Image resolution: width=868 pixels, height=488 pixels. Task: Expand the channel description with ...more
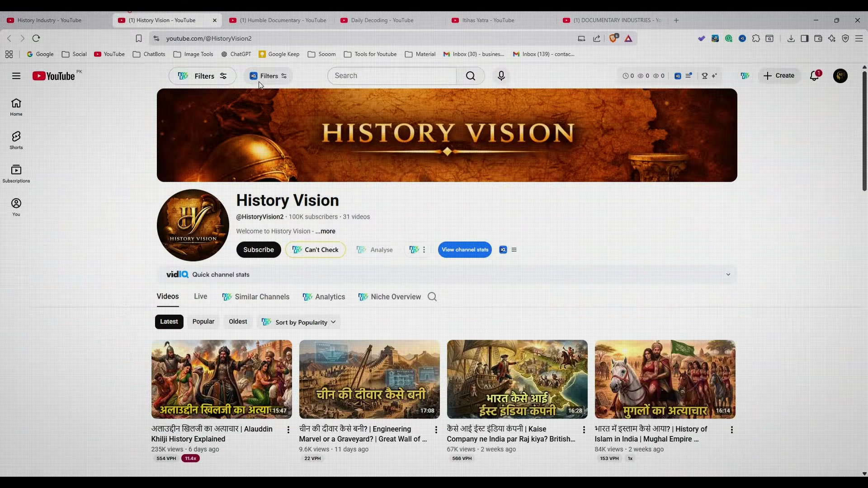click(x=325, y=231)
